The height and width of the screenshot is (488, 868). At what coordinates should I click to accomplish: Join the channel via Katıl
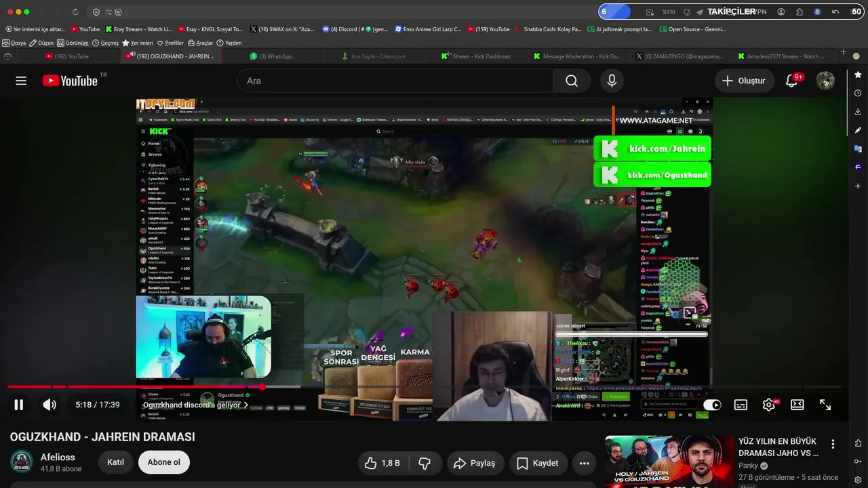(115, 462)
